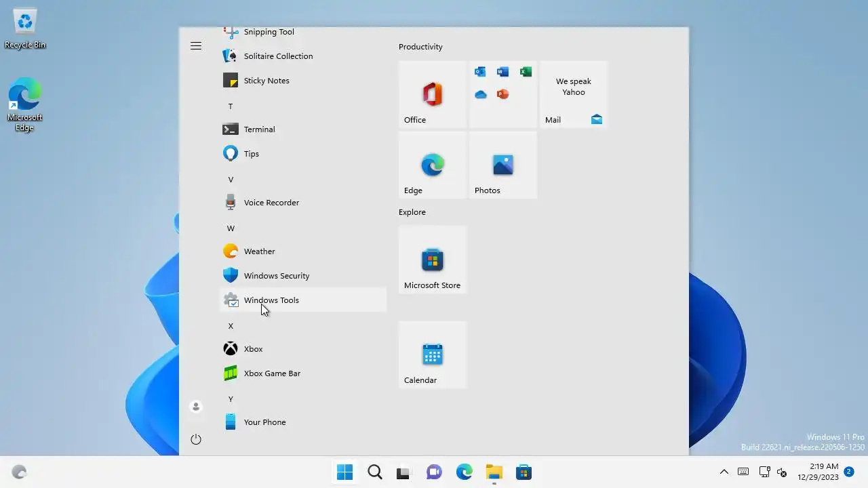The image size is (868, 488).
Task: Open Outlook icon in Office folder tile
Action: (480, 72)
